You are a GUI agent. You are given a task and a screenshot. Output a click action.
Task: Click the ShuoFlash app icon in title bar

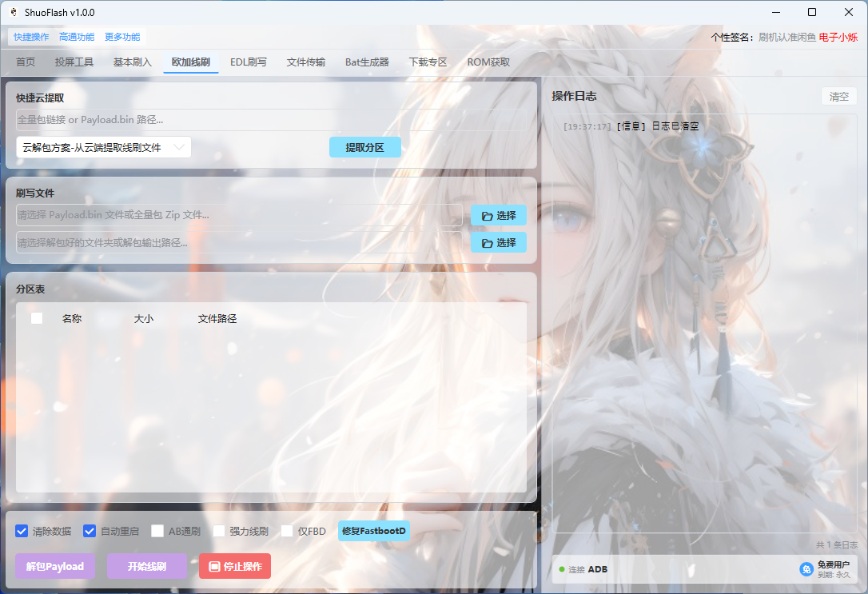(14, 12)
